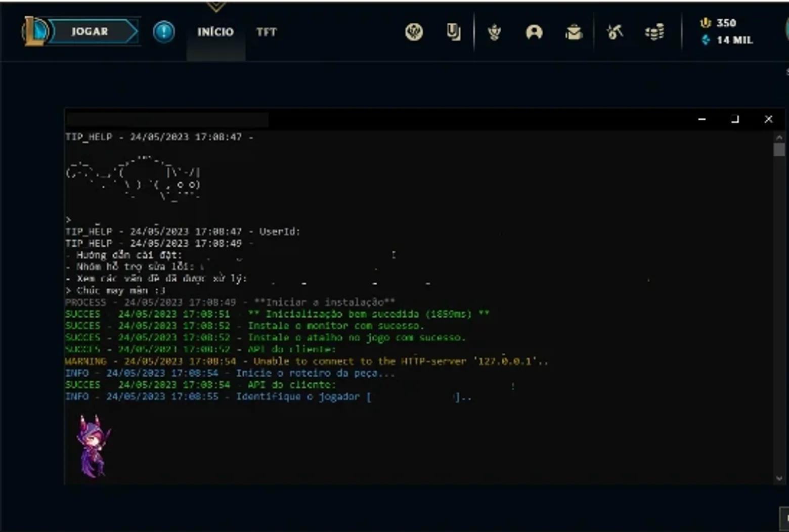Click the 17:08:54 SUCCES 'API do cliente' line
This screenshot has width=789, height=532.
(x=200, y=385)
